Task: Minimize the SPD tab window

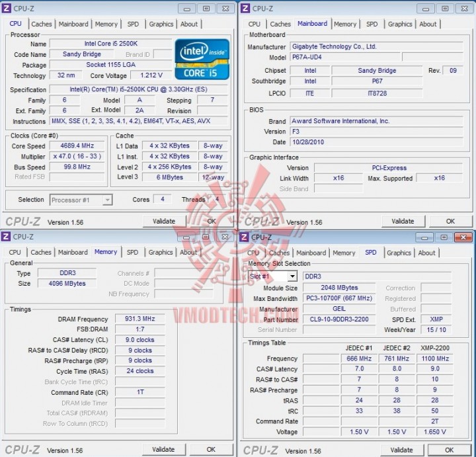Action: pyautogui.click(x=424, y=237)
